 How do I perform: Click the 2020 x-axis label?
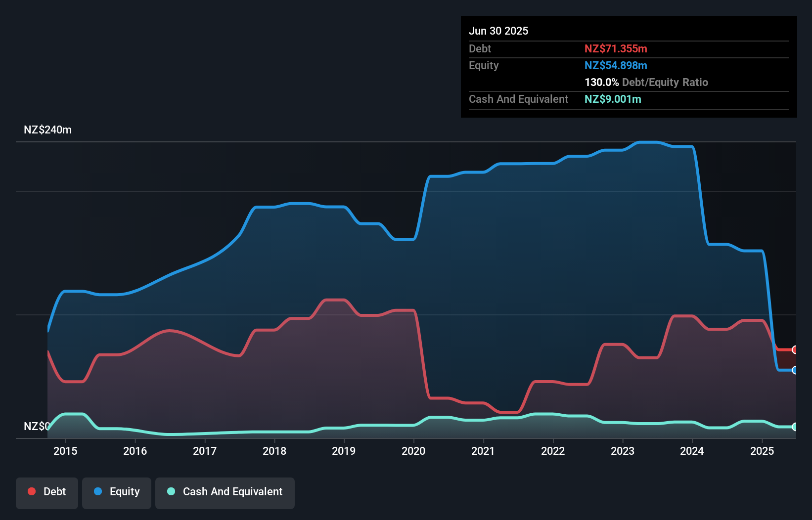(413, 451)
